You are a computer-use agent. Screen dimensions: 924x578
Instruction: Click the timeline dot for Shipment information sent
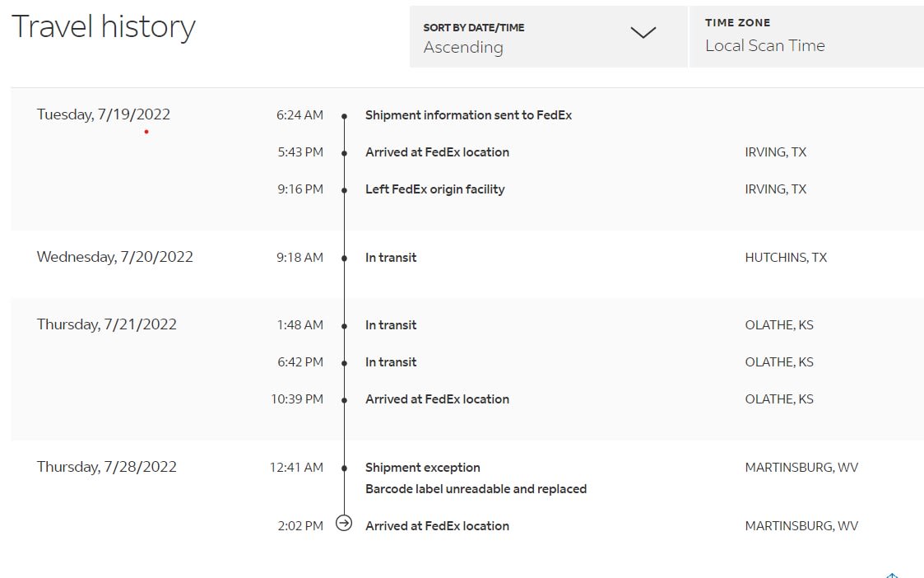point(344,115)
